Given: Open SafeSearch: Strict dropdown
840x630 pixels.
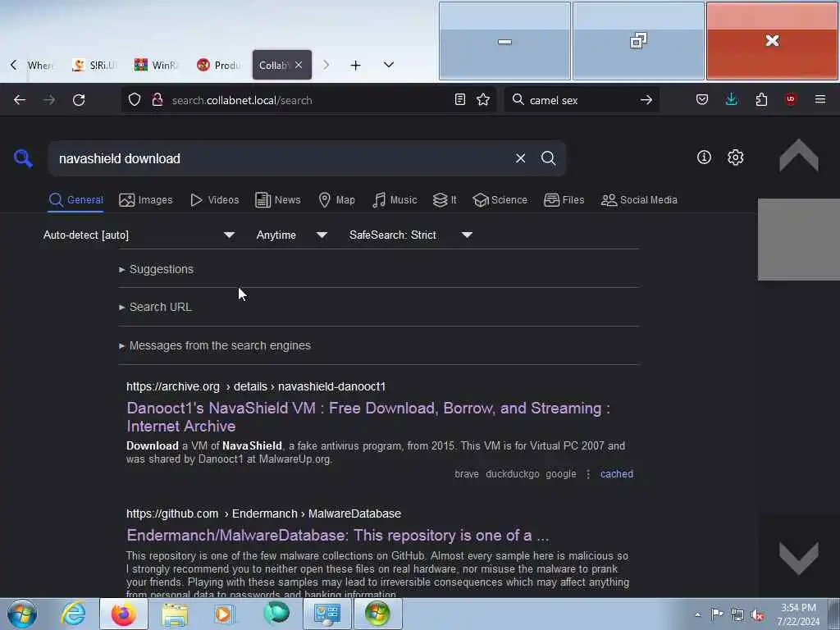Looking at the screenshot, I should (410, 235).
